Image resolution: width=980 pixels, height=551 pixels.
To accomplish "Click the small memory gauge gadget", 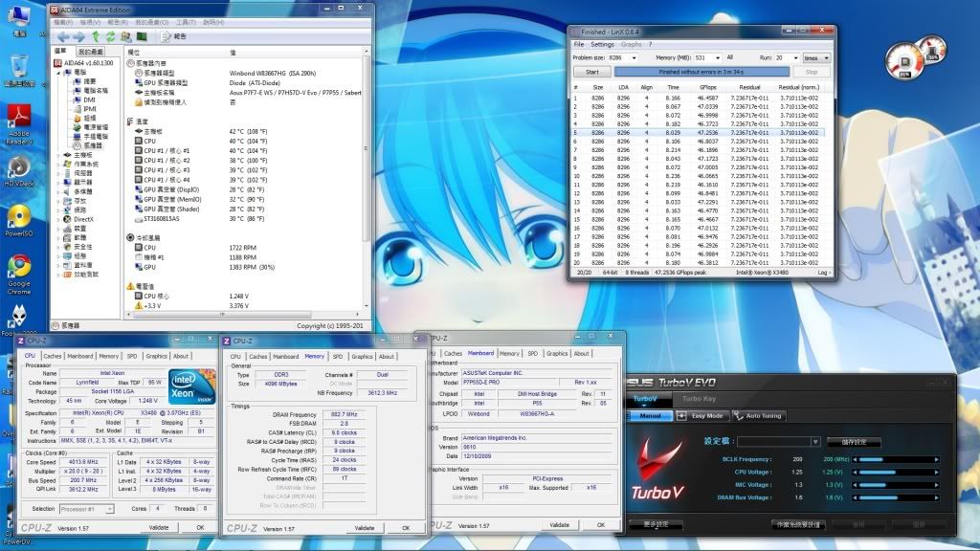I will point(932,51).
